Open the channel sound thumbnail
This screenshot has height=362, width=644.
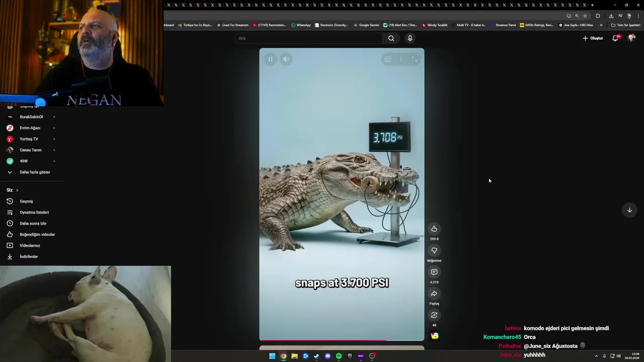click(x=434, y=336)
